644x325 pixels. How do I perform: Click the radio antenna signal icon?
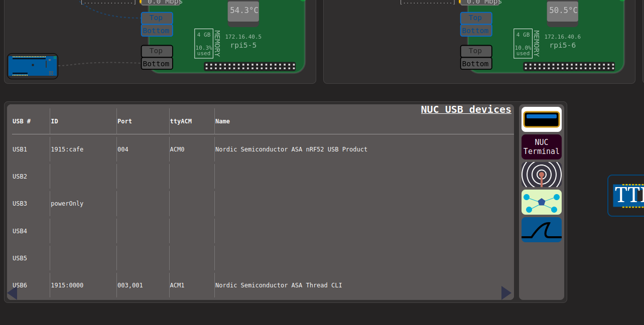pos(541,175)
